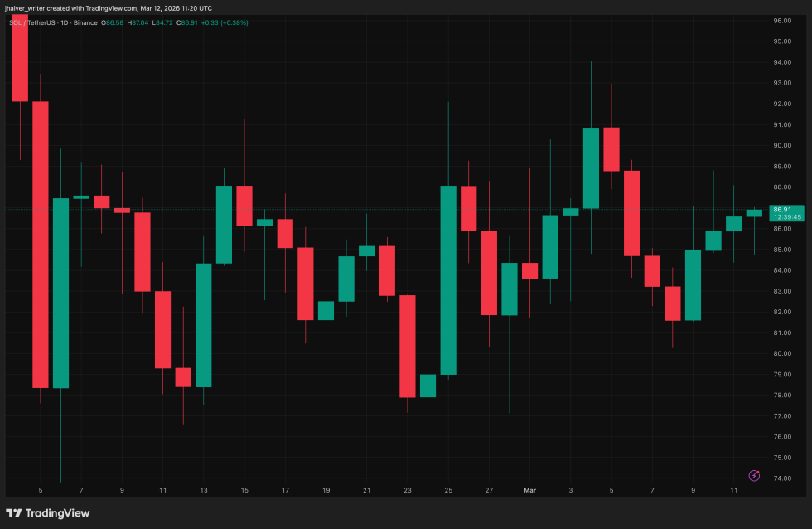Click the 11 date at right of time axis
Screen dimensions: 812x529
coord(733,491)
